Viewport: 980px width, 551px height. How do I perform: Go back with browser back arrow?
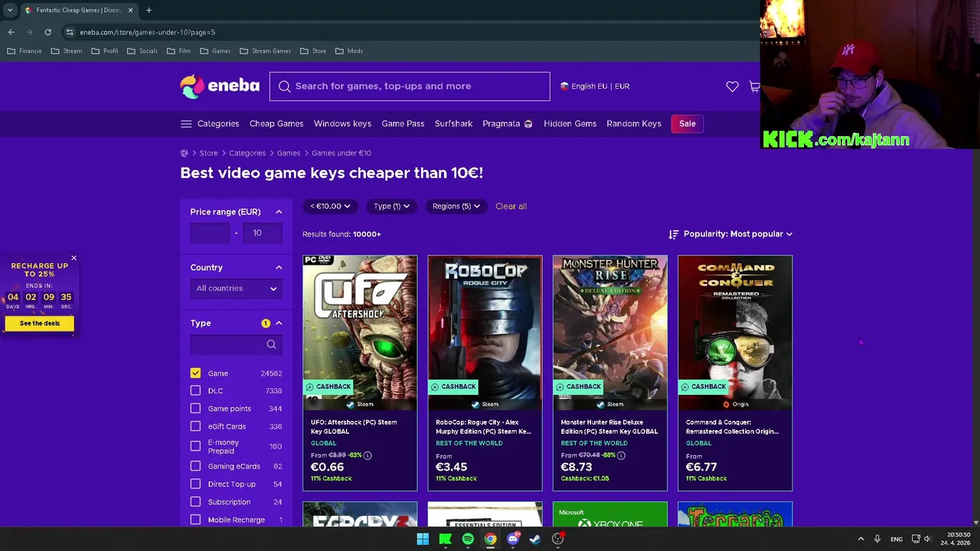point(11,32)
